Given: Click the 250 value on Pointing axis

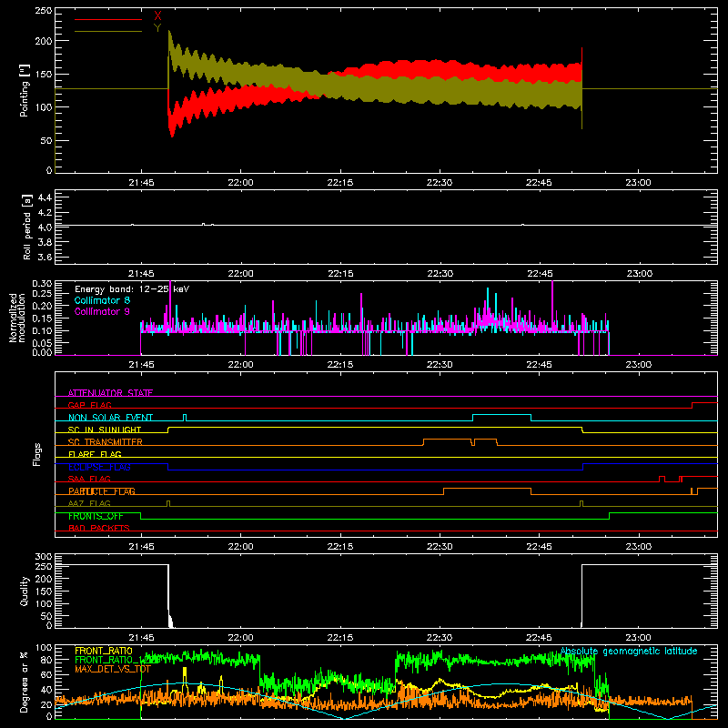Looking at the screenshot, I should click(44, 11).
